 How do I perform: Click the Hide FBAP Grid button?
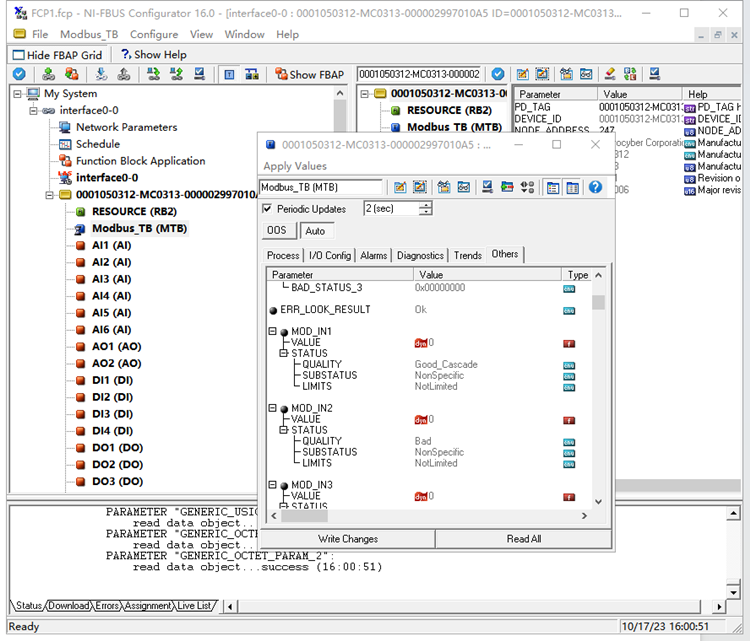click(x=57, y=55)
